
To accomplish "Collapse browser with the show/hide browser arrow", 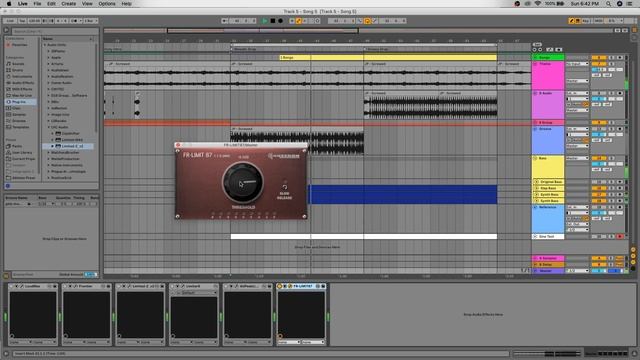I will click(6, 30).
